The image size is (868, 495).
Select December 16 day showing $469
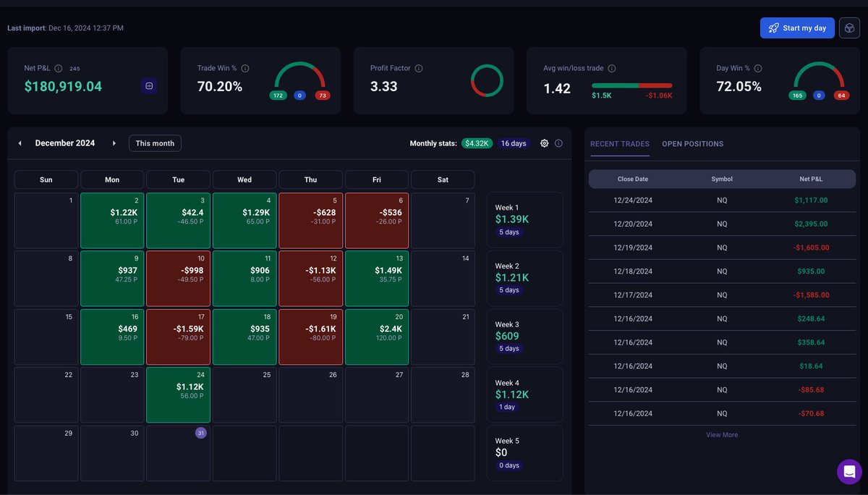(112, 337)
